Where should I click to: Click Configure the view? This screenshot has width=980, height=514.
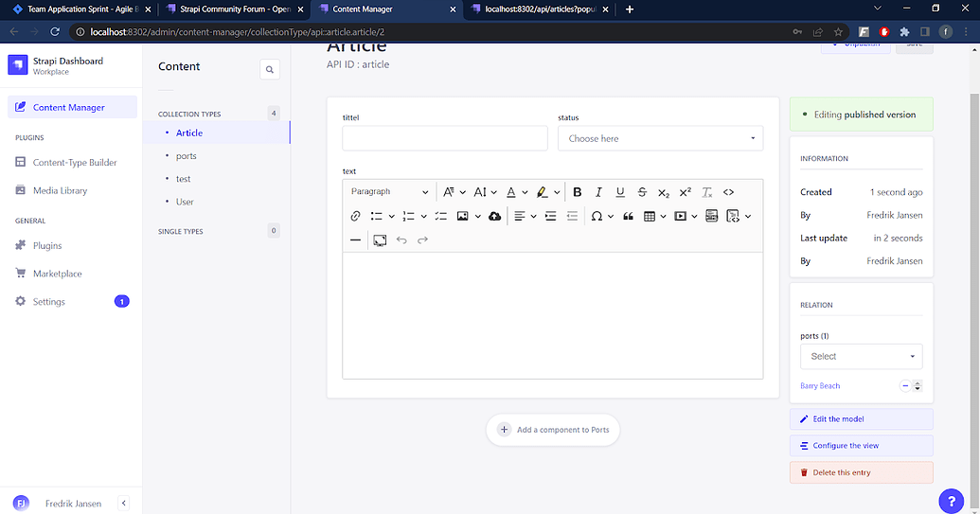pos(861,446)
